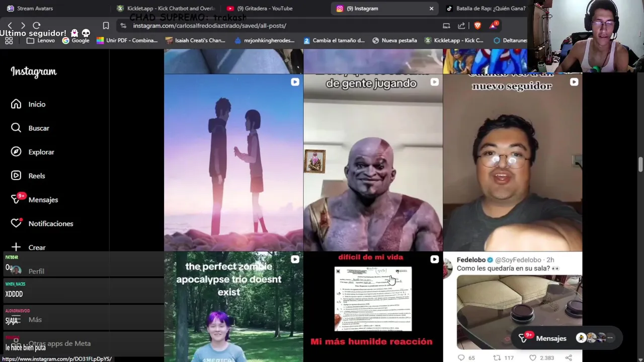Open Brave Rewards triangle icon
Image resolution: width=644 pixels, height=362 pixels.
[x=493, y=25]
